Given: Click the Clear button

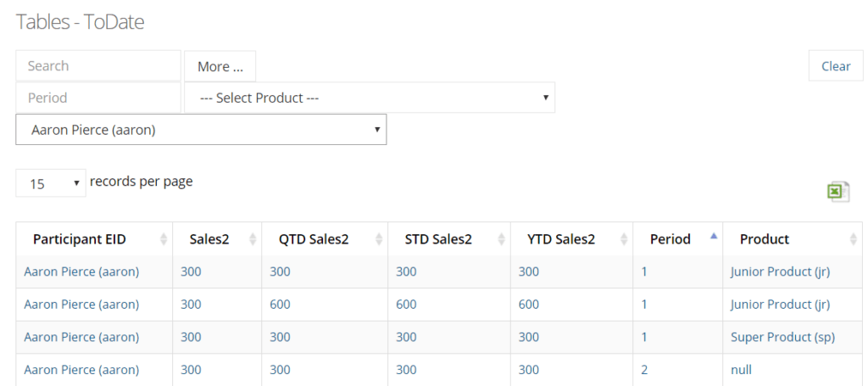Looking at the screenshot, I should click(836, 66).
